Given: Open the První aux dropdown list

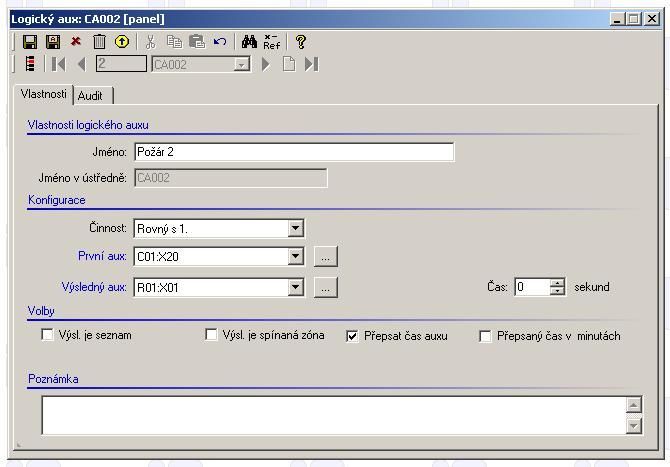Looking at the screenshot, I should 295,257.
